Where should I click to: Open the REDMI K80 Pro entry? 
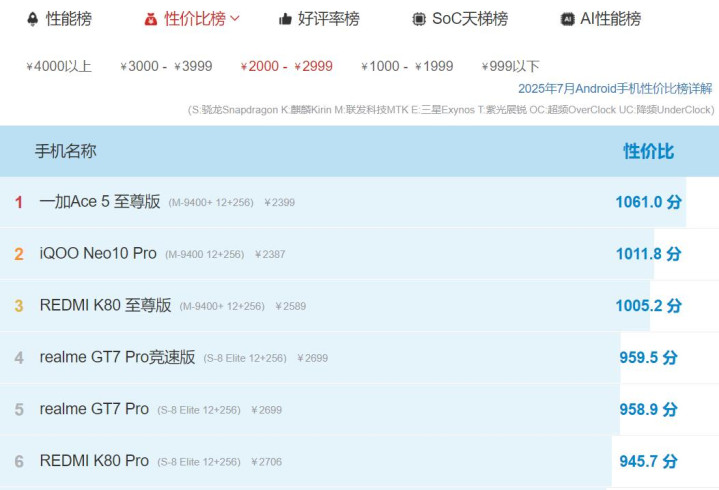pyautogui.click(x=94, y=461)
